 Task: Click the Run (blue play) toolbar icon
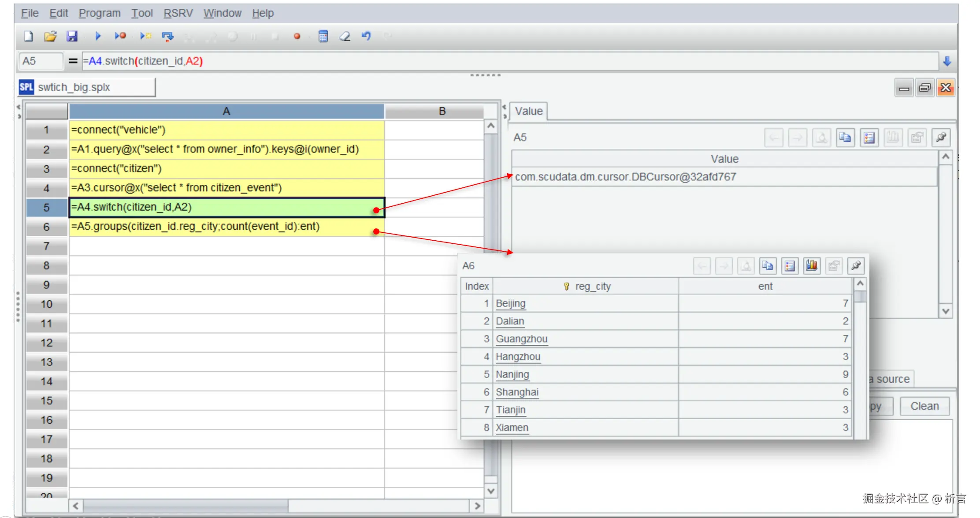click(x=98, y=36)
